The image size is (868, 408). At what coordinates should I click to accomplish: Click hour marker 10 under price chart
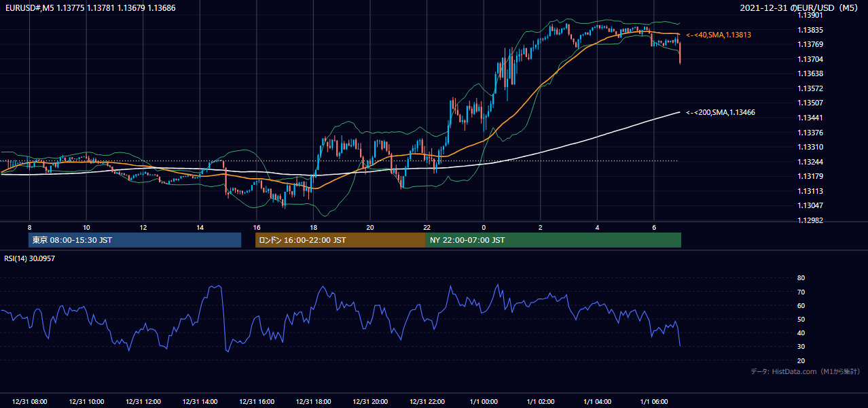click(86, 227)
